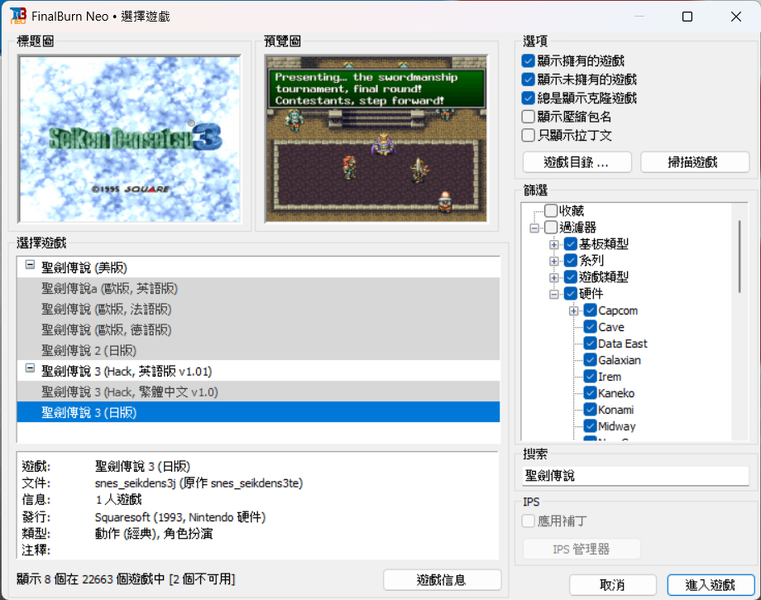Viewport: 761px width, 600px height.
Task: Click the 搜索 text field
Action: point(636,476)
